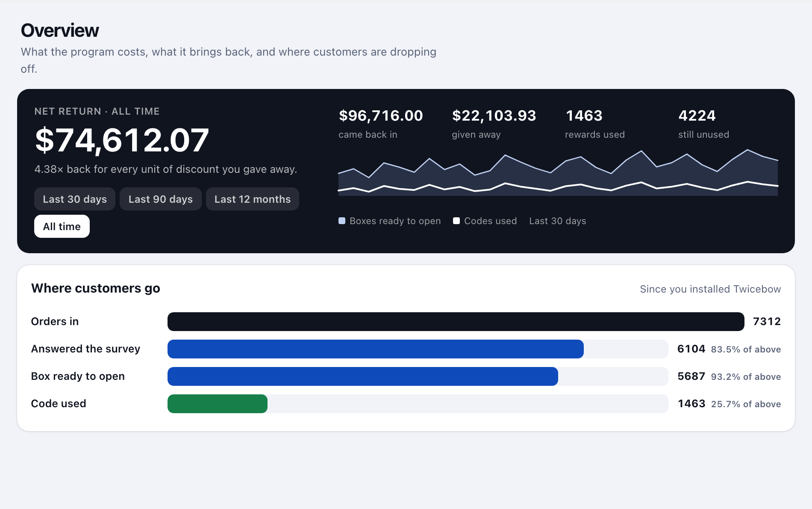Click the '4.38× back' summary sentence

166,169
